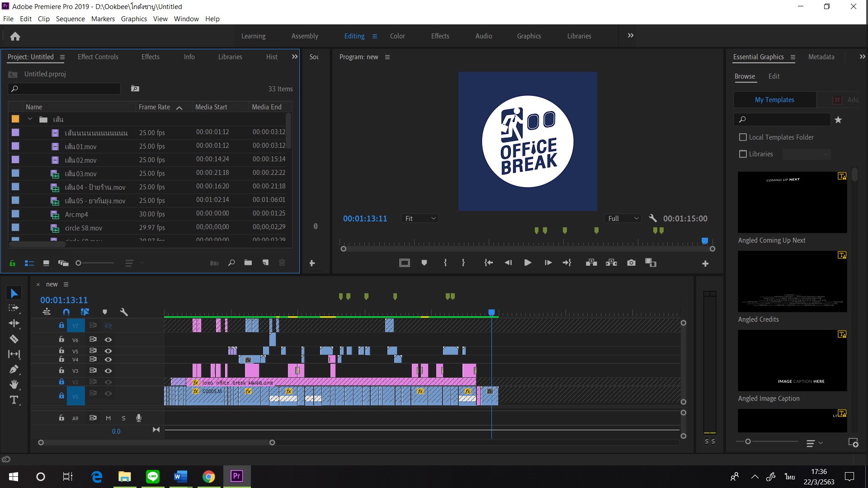Check the Libraries checkbox
This screenshot has height=488, width=868.
743,154
